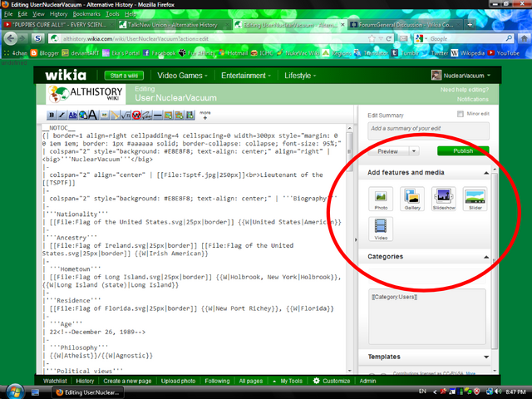Image resolution: width=532 pixels, height=399 pixels.
Task: Open Wikipedia bookmark in bookmarks bar
Action: point(467,53)
